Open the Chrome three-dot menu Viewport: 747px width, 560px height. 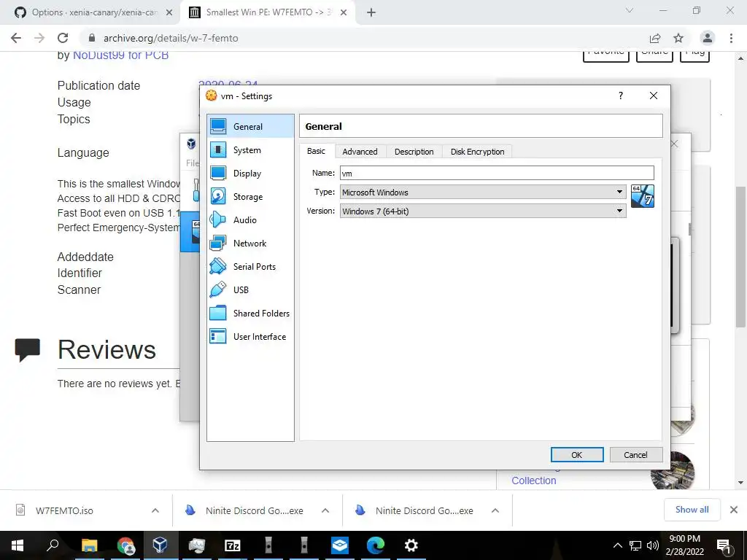pyautogui.click(x=731, y=38)
